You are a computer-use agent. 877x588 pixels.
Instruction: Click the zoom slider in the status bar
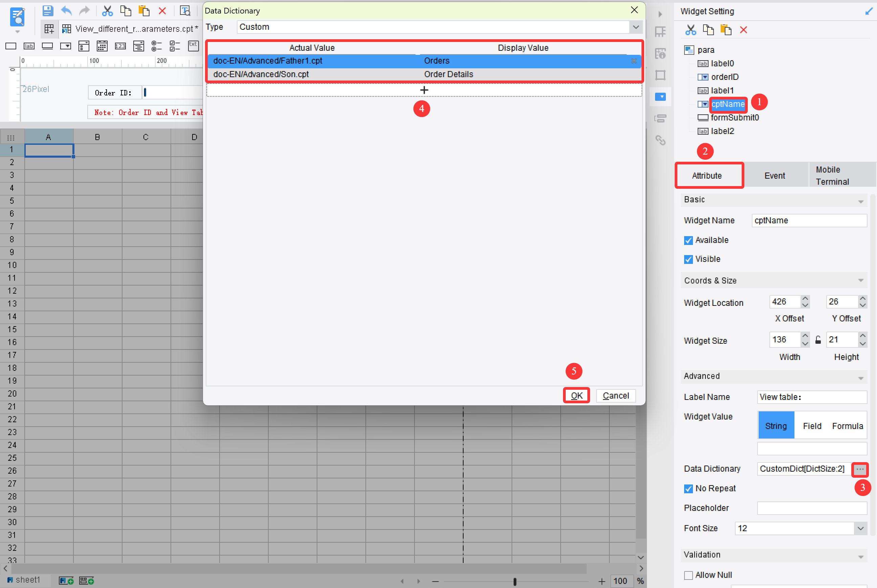pos(515,581)
